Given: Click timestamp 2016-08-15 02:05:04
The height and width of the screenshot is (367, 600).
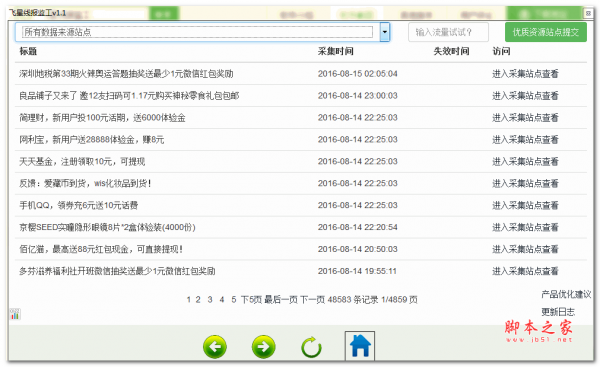Looking at the screenshot, I should click(357, 73).
